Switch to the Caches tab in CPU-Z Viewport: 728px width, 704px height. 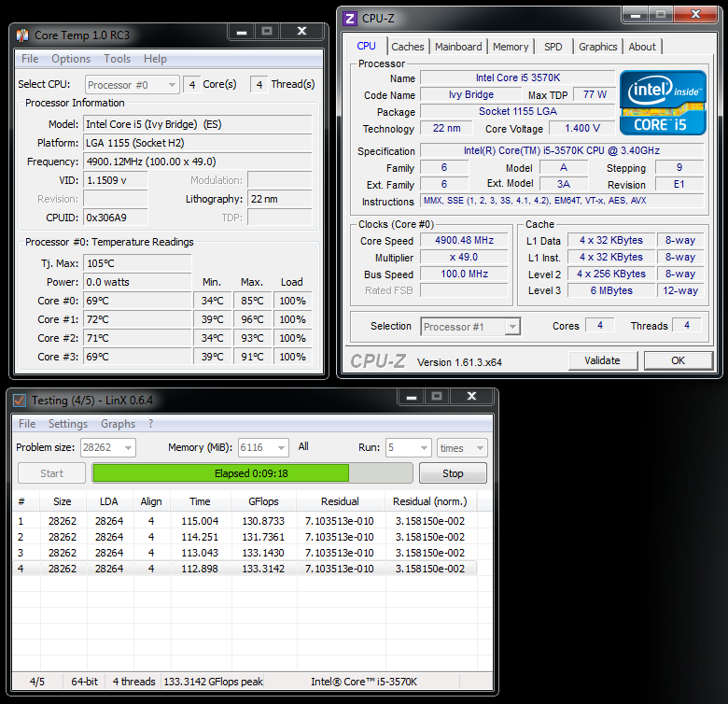tap(408, 47)
